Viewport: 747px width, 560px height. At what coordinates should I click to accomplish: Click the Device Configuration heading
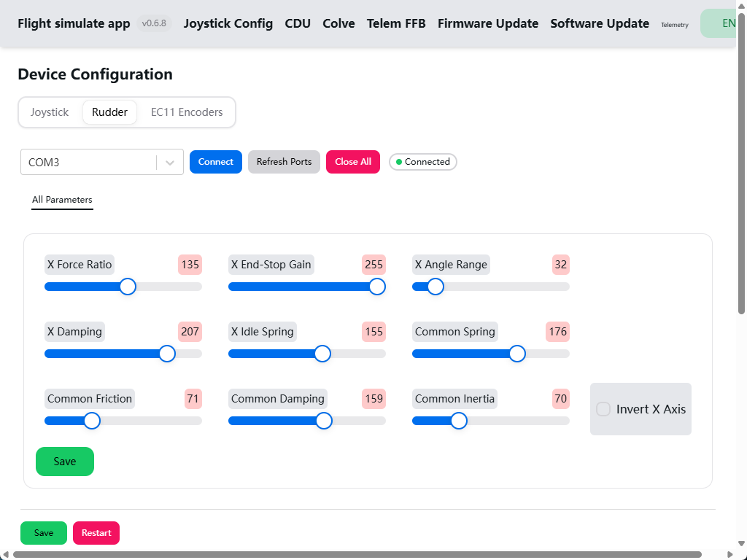96,74
